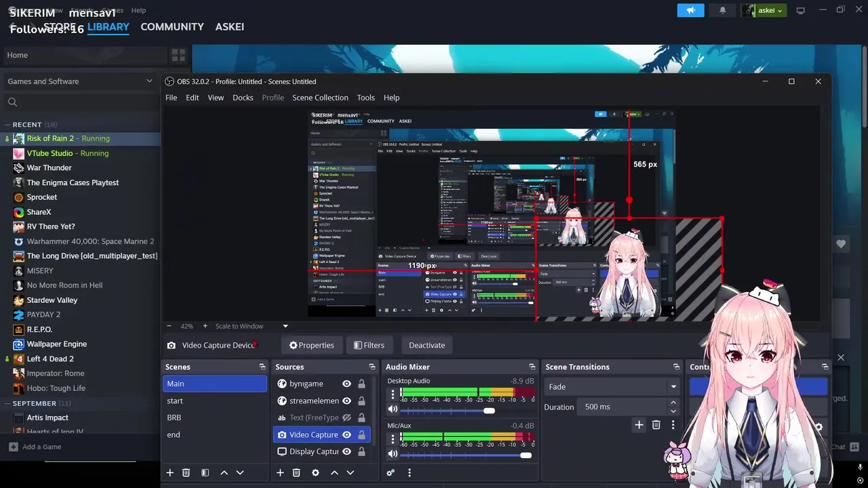Open Steam library Home

[x=85, y=55]
